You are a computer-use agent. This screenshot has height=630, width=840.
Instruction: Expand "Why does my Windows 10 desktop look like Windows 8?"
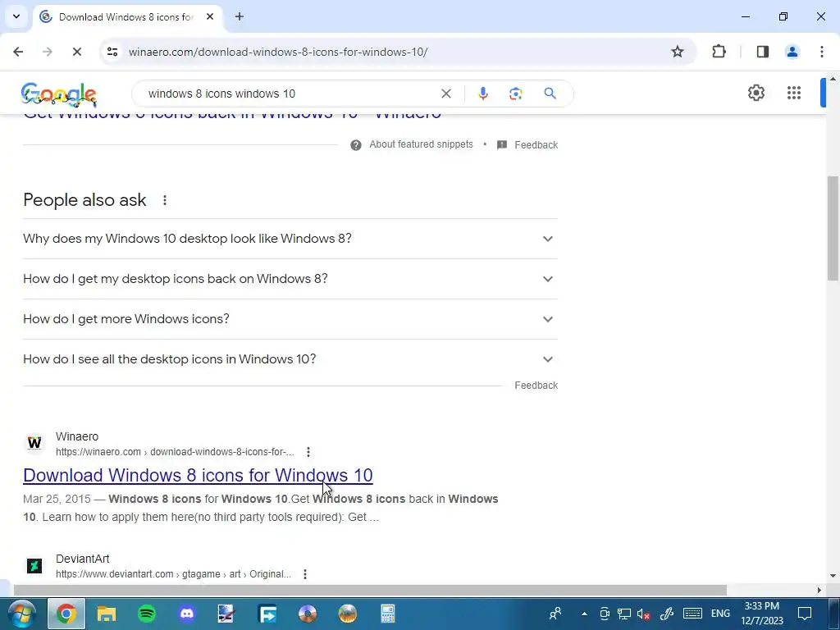[x=290, y=239]
